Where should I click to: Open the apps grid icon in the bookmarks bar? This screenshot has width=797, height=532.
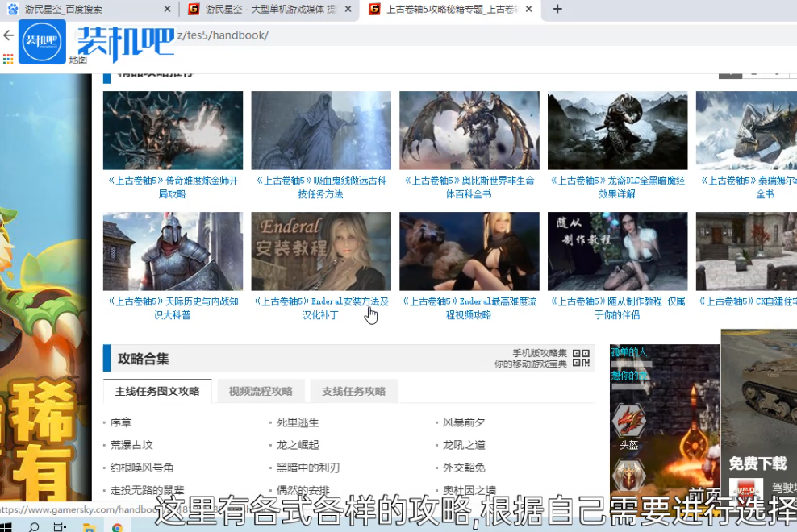click(8, 60)
